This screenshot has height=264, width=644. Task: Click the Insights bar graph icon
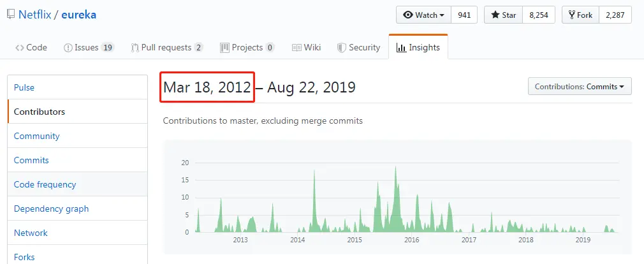pos(401,48)
